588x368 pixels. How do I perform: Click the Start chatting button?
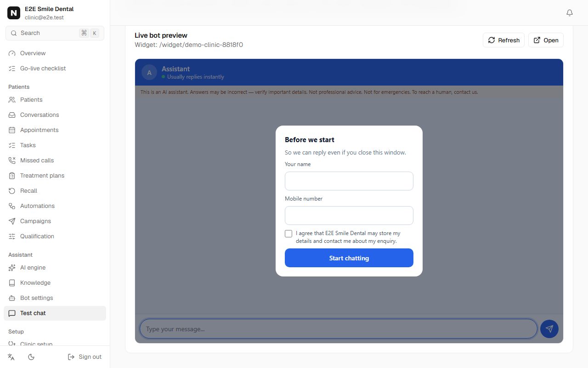tap(349, 258)
